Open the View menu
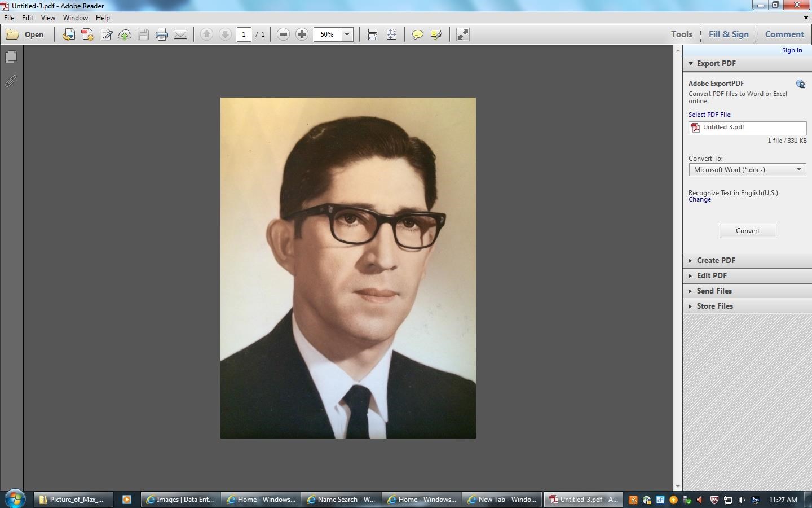The width and height of the screenshot is (812, 508). point(48,17)
